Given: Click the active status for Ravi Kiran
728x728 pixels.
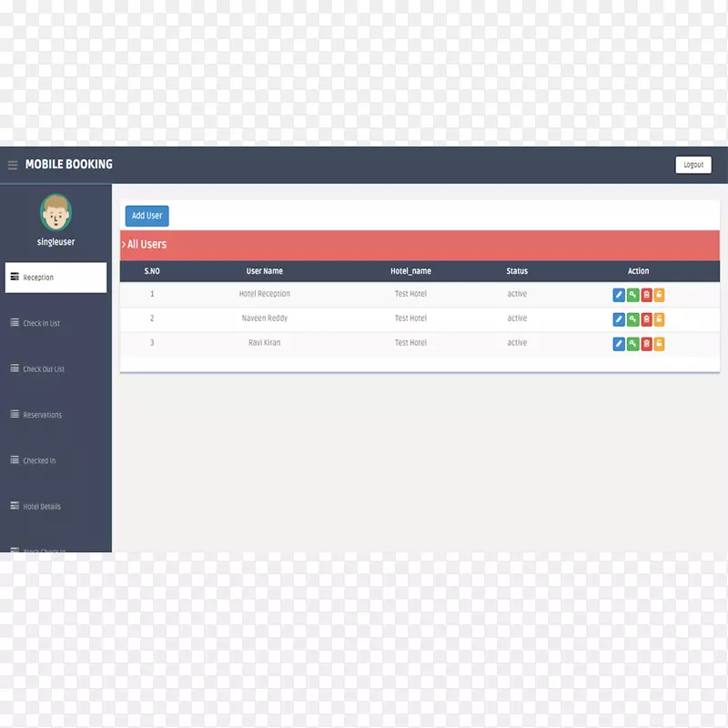Looking at the screenshot, I should pyautogui.click(x=517, y=343).
